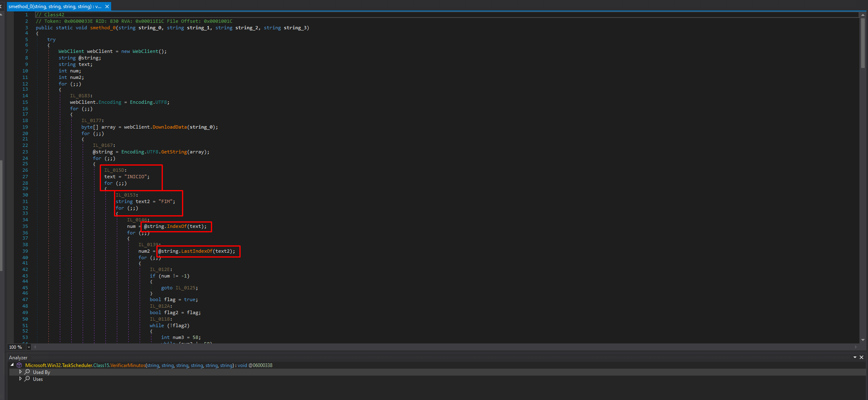Click the try keyword on line 5
The image size is (868, 400).
pos(51,39)
